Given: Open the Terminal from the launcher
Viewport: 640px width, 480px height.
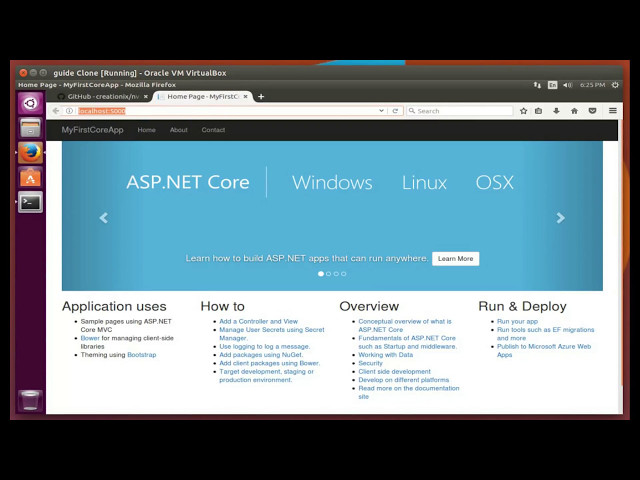Looking at the screenshot, I should (30, 202).
